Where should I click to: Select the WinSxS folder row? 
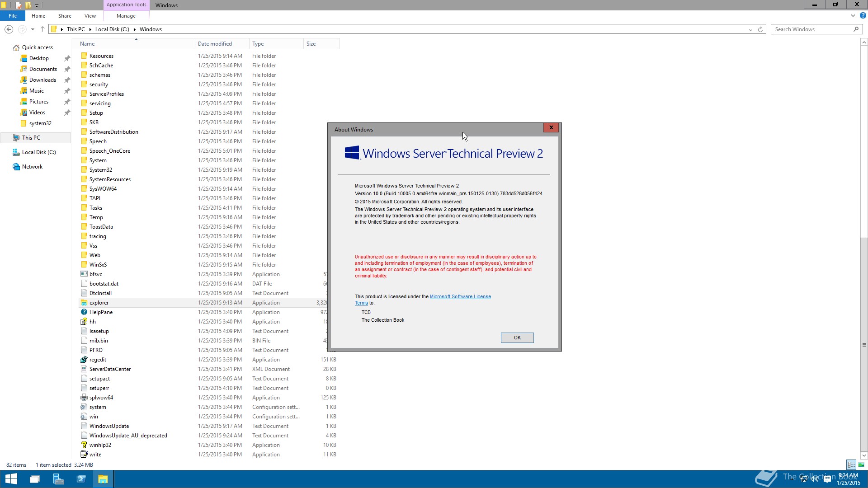[x=203, y=265]
